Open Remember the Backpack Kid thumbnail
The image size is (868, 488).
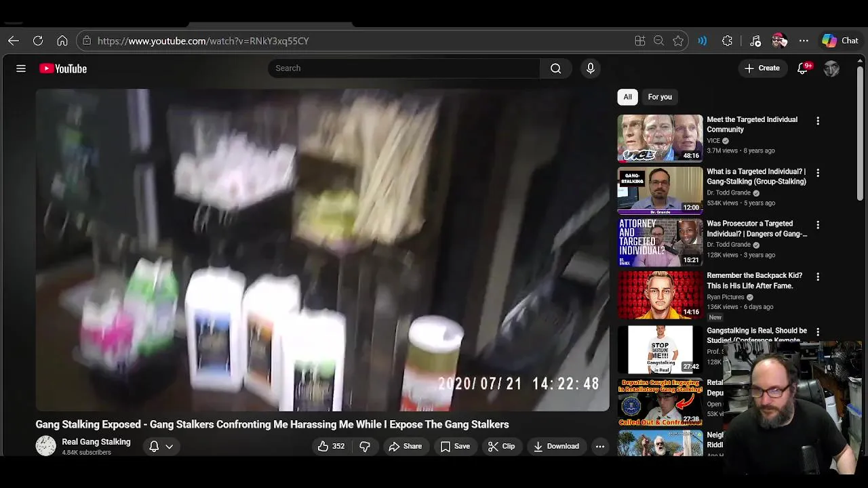660,294
